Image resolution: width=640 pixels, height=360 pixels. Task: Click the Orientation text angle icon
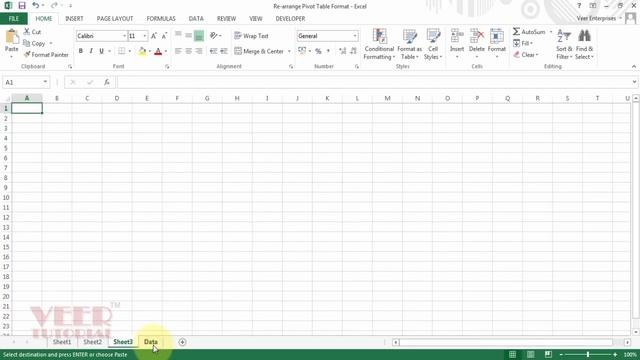point(213,36)
